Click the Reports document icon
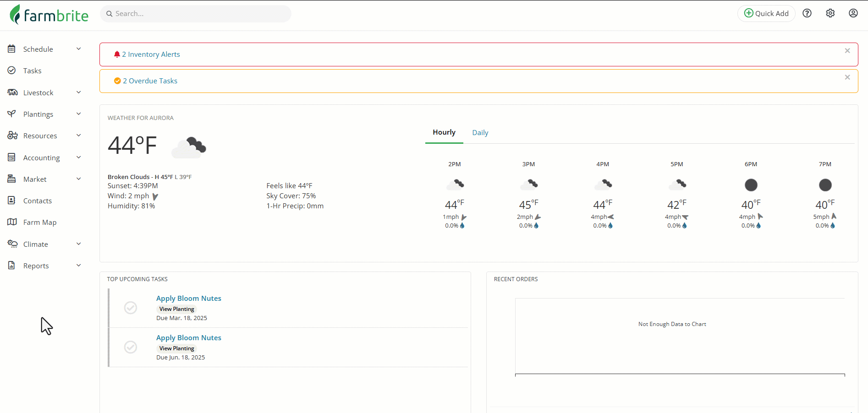 (x=12, y=266)
